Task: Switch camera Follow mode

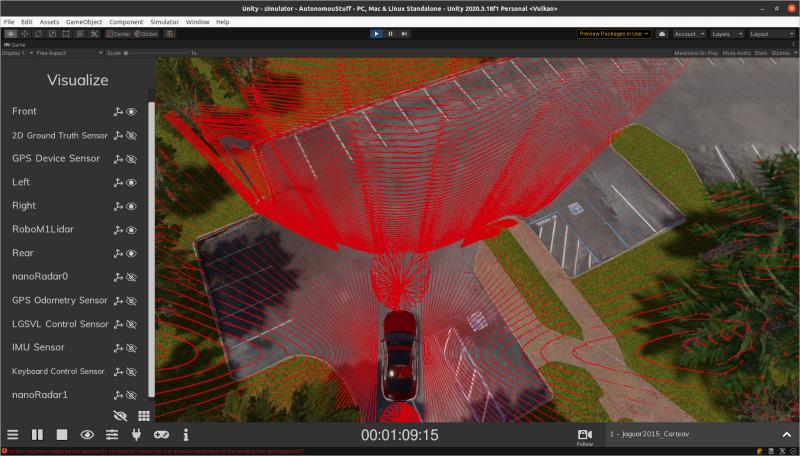Action: 585,437
